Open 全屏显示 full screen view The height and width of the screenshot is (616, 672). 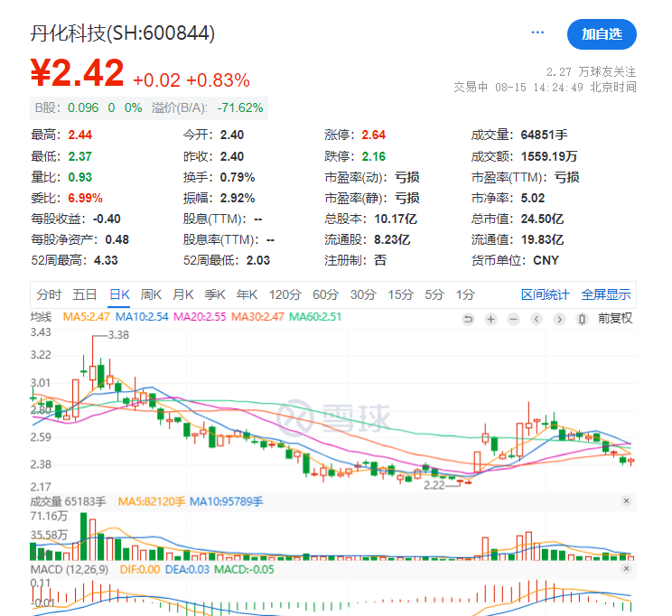click(x=605, y=295)
